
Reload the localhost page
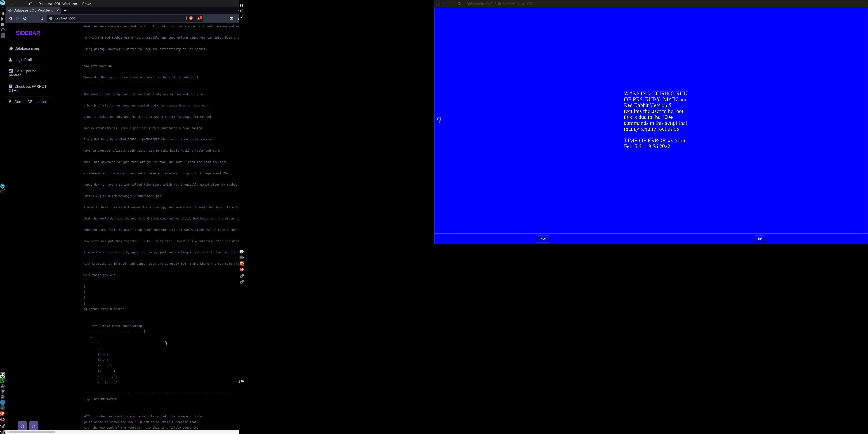tap(25, 19)
